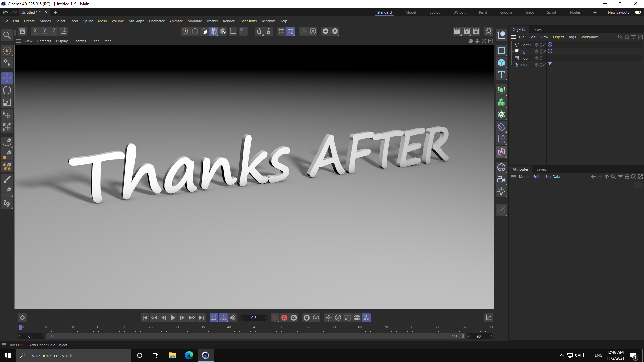Select the Move tool in toolbar

point(7,78)
